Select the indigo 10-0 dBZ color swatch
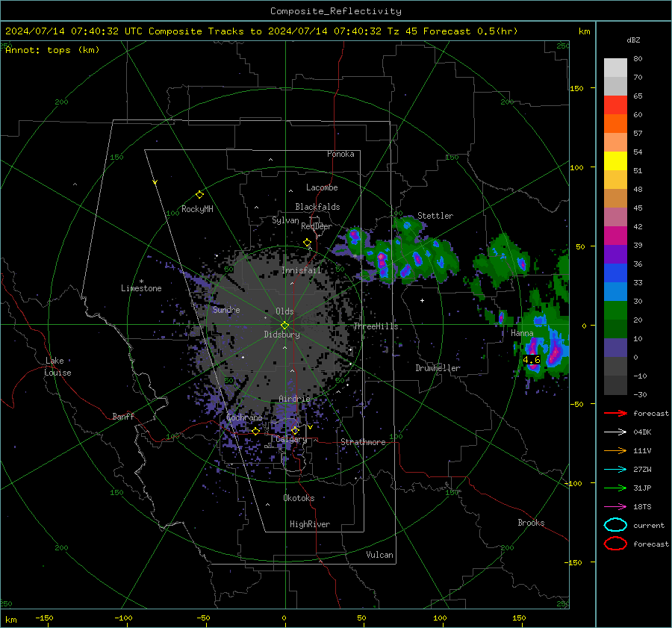672x628 pixels. click(x=615, y=348)
